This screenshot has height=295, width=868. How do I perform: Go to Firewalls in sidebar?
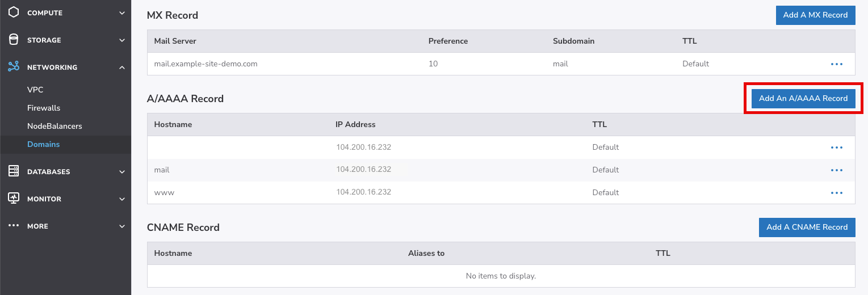click(x=44, y=108)
